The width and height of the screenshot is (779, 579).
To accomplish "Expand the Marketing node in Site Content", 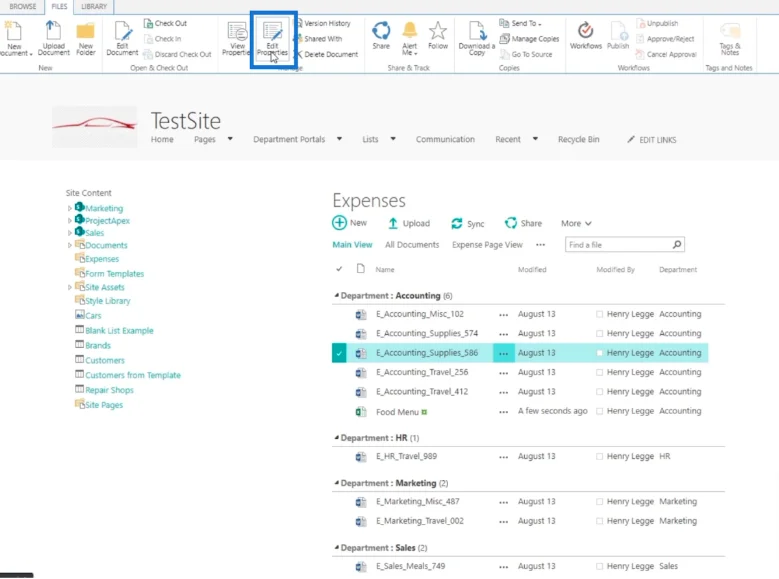I will point(70,208).
